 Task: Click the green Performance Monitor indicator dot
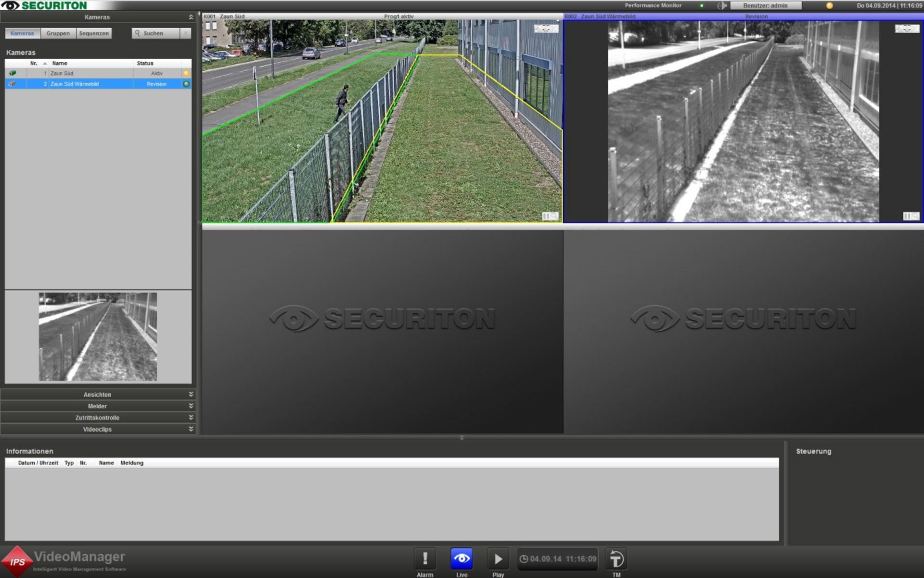[702, 6]
